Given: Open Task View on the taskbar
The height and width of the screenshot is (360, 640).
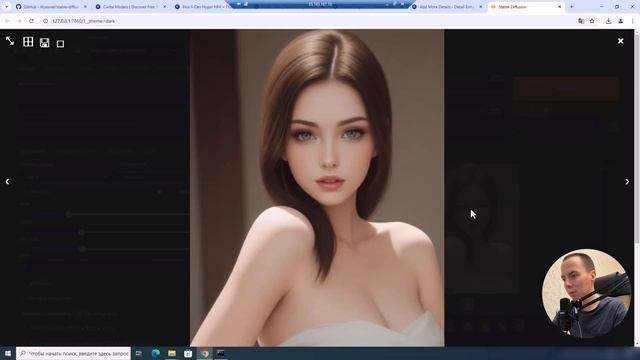Looking at the screenshot, I should [139, 353].
